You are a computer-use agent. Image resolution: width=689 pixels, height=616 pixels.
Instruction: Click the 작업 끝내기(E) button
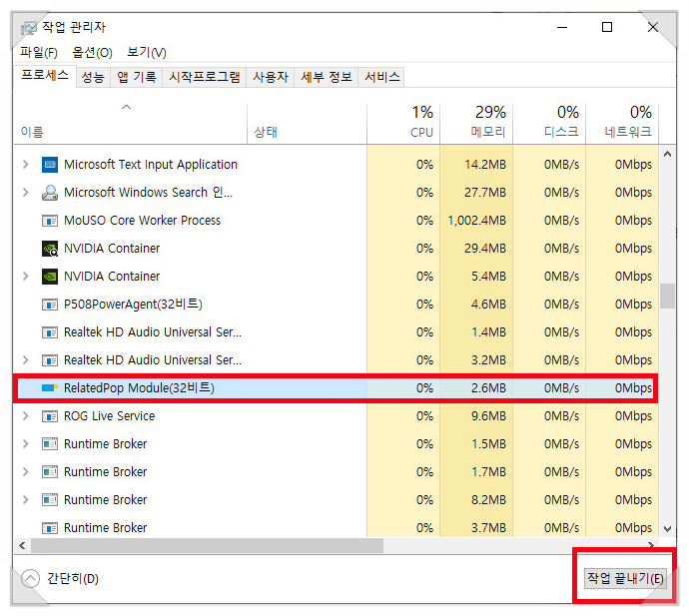pos(625,578)
